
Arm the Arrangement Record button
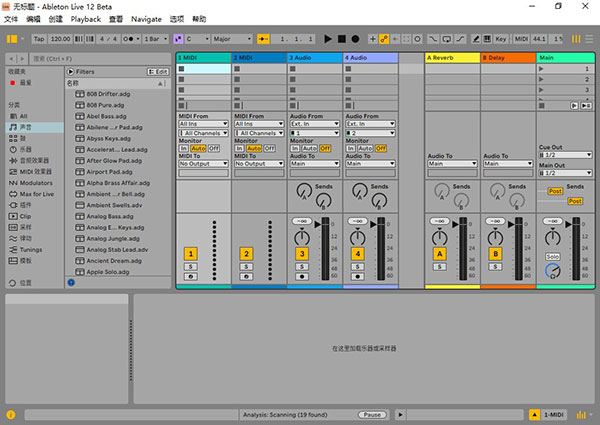(x=355, y=39)
